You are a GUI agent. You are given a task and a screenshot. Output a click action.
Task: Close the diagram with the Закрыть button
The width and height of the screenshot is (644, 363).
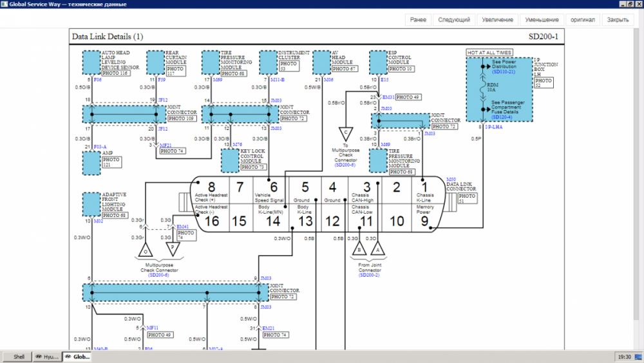point(618,20)
